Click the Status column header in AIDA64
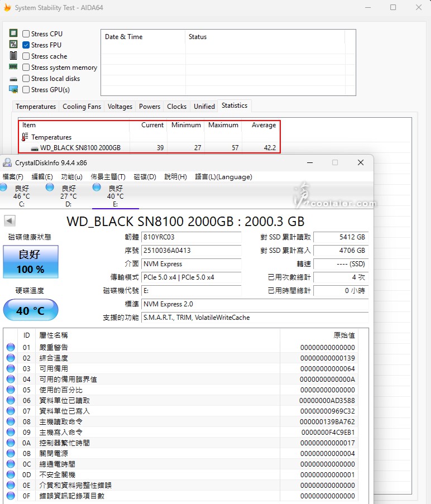Viewport: 431px width, 504px height. coord(265,37)
